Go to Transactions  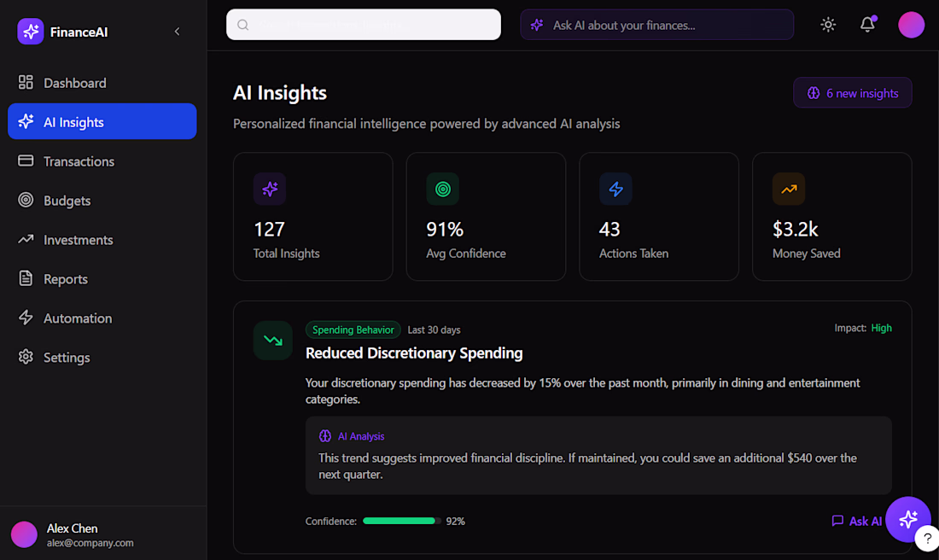pyautogui.click(x=102, y=161)
